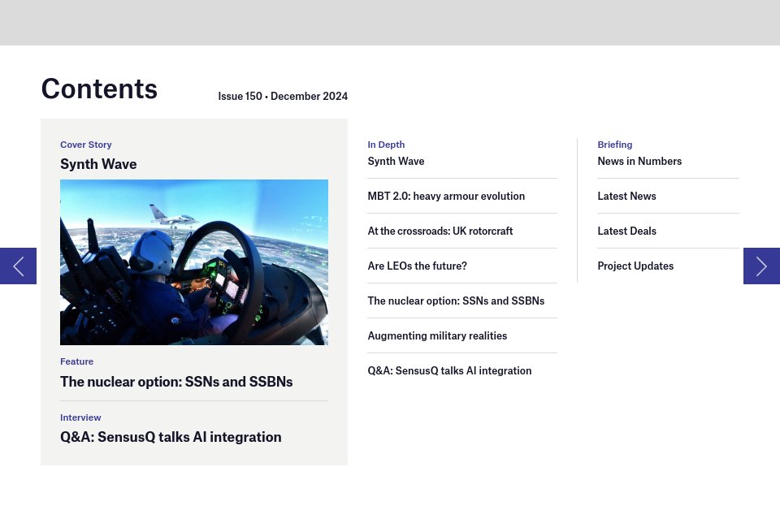Open MBT 2.0: heavy armour evolution

coord(446,196)
